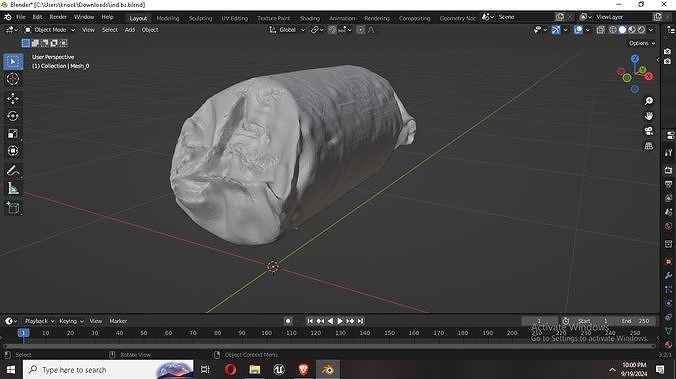This screenshot has height=379, width=676.
Task: Click the red X axis on navigation gizmo
Action: (648, 76)
